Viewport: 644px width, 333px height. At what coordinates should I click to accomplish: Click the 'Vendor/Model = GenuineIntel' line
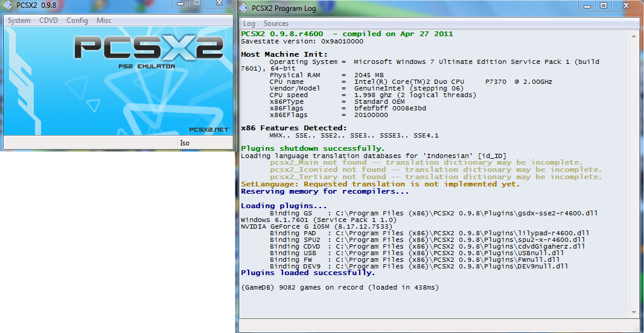366,88
